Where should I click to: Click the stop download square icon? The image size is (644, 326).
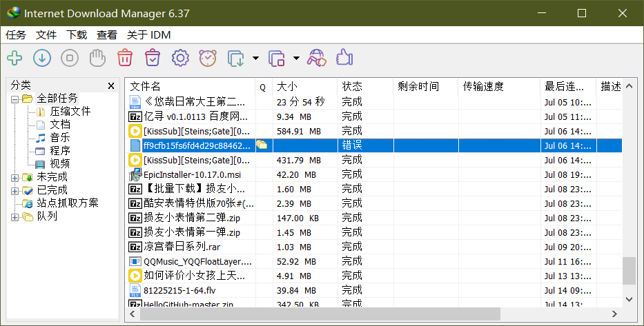[70, 58]
